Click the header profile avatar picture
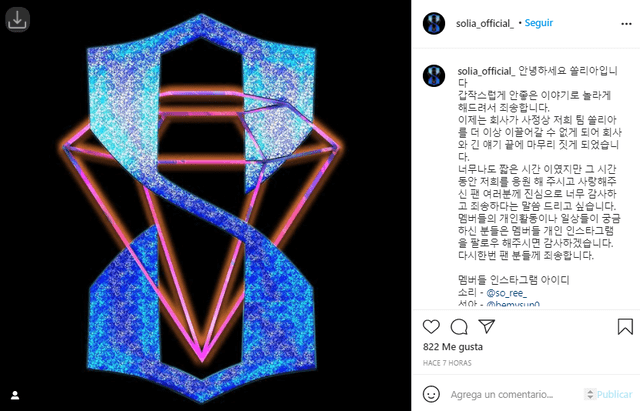The height and width of the screenshot is (411, 640). (434, 23)
